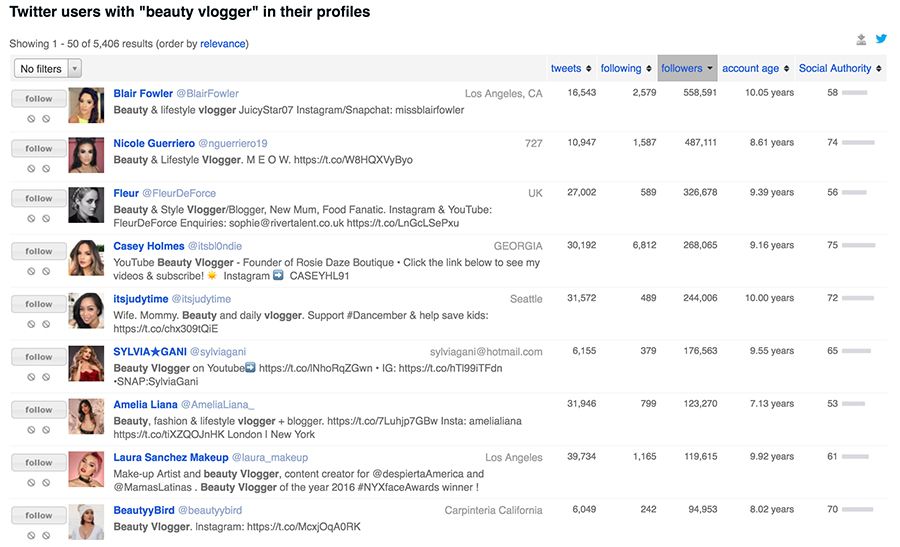Click the first block icon under Amelia Liana's follow button
The image size is (900, 547).
(x=32, y=430)
